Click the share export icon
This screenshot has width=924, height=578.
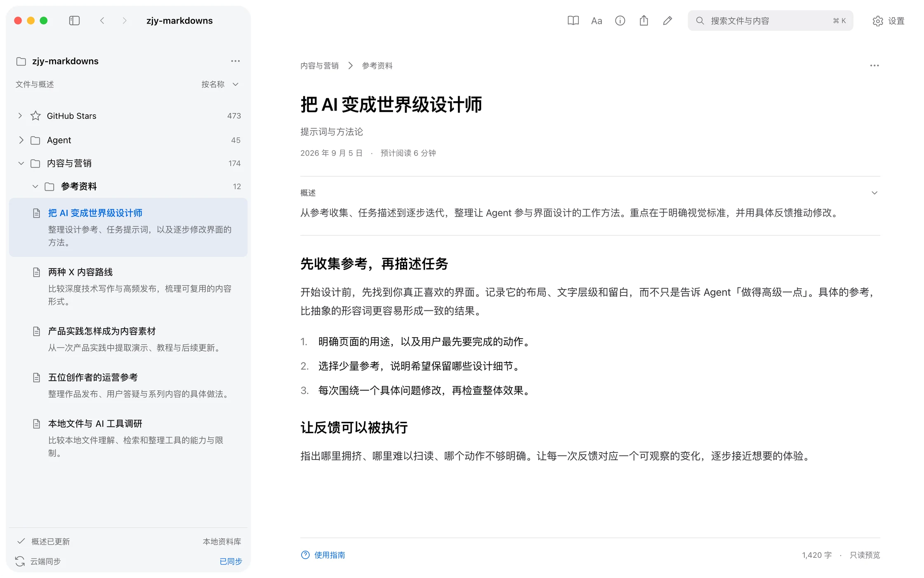(644, 20)
